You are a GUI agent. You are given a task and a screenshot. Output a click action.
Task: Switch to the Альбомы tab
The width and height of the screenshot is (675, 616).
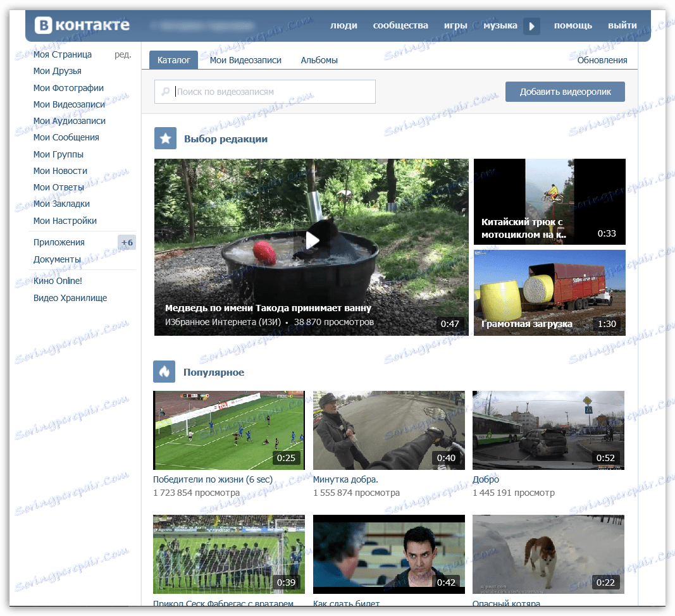tap(319, 60)
